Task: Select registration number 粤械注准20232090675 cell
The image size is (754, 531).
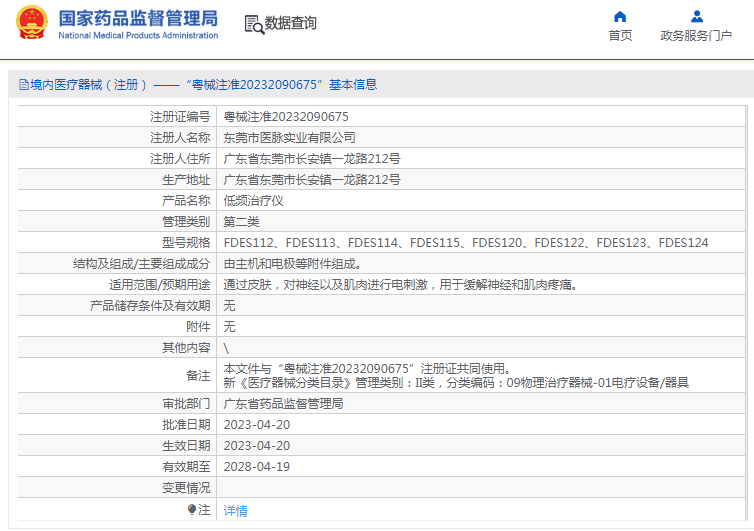Action: pyautogui.click(x=286, y=117)
